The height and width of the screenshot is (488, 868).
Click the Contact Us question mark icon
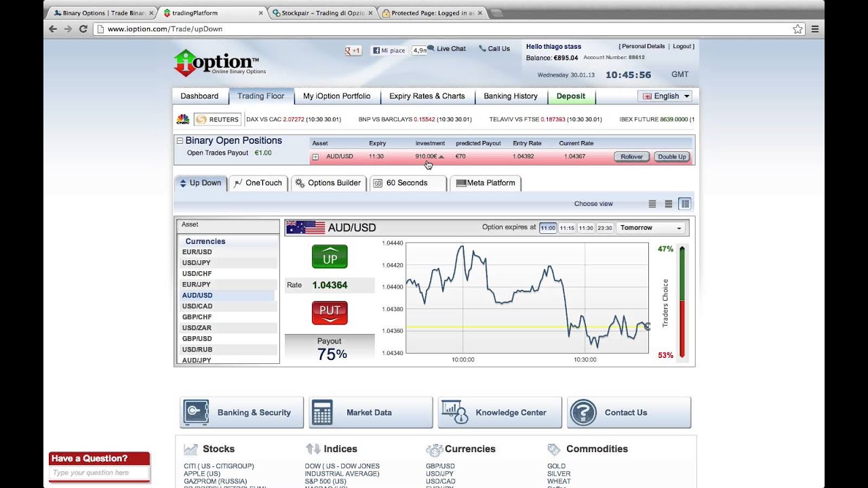[583, 412]
